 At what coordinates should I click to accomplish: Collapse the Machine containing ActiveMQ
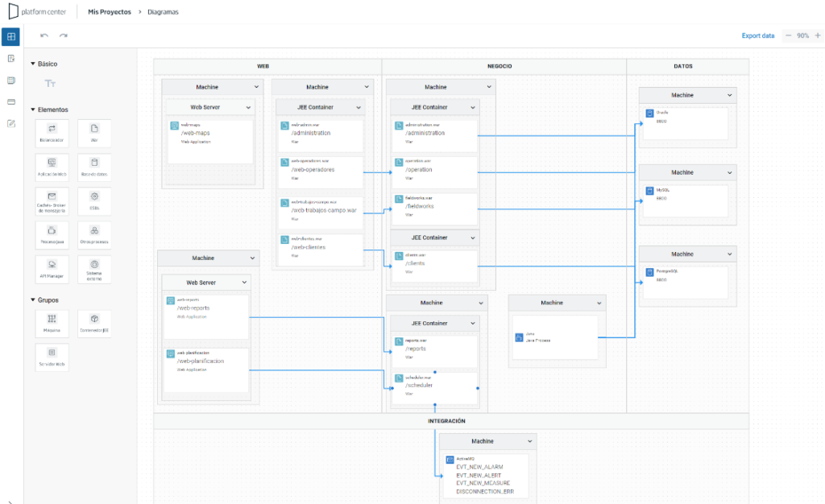pyautogui.click(x=529, y=441)
